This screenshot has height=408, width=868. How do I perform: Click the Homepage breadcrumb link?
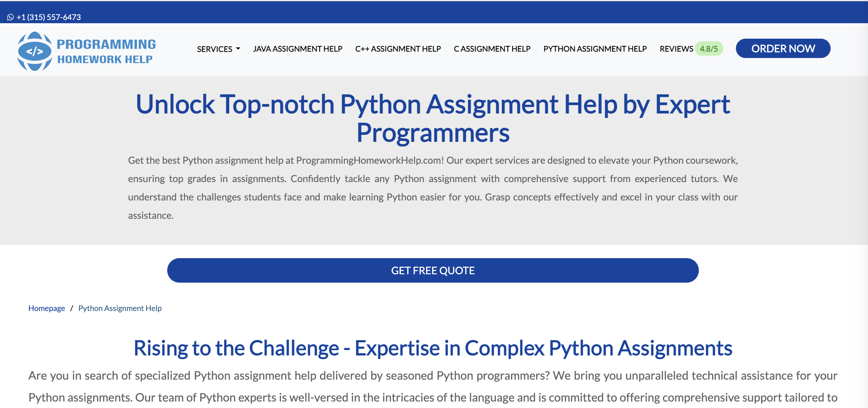[x=46, y=308]
